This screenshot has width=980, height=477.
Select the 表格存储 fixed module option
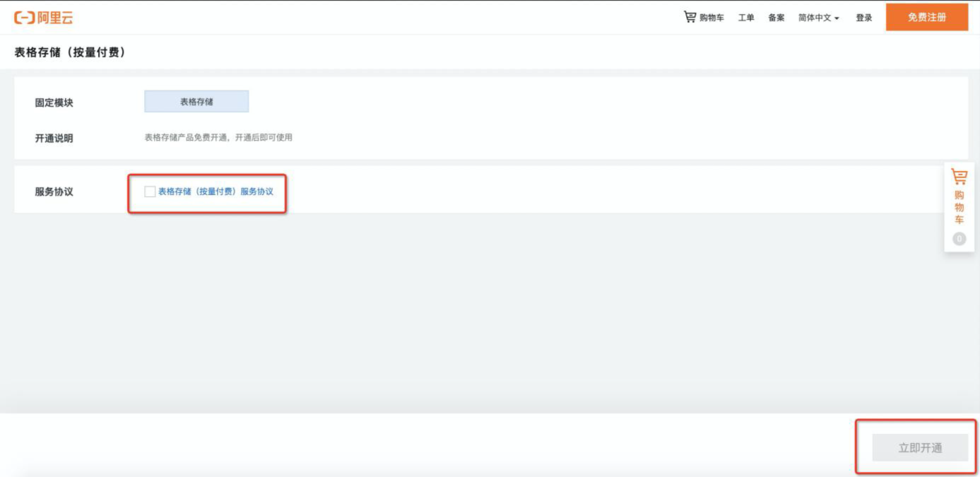point(196,101)
